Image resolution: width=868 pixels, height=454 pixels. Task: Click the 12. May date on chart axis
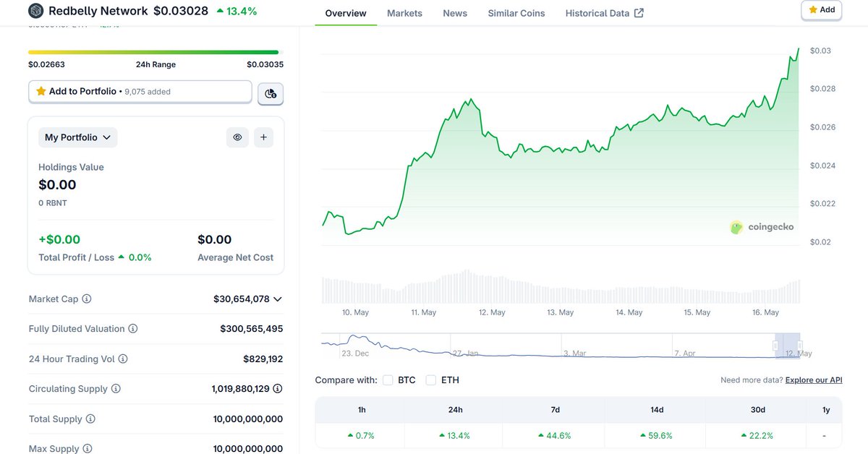[x=492, y=312]
